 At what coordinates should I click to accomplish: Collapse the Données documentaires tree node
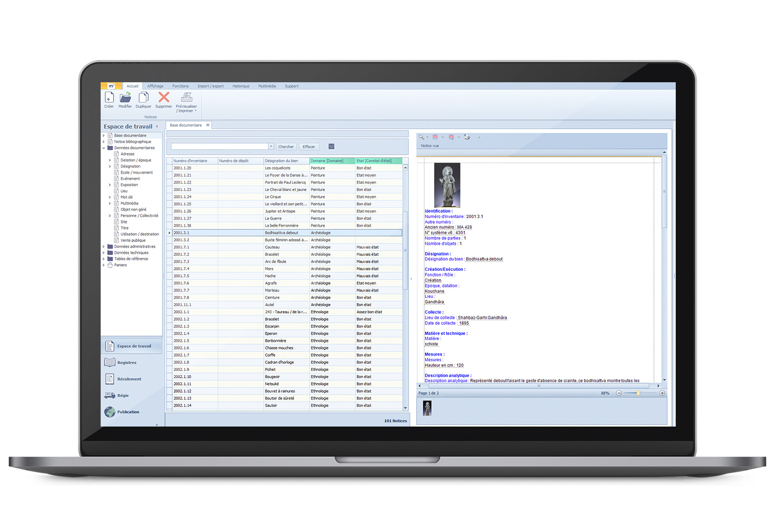104,148
